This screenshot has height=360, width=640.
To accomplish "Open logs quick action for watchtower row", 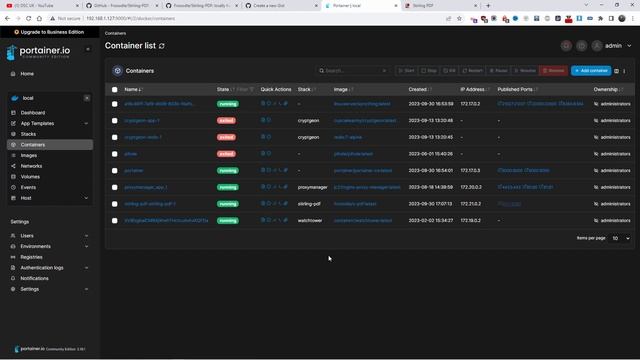I will click(263, 220).
